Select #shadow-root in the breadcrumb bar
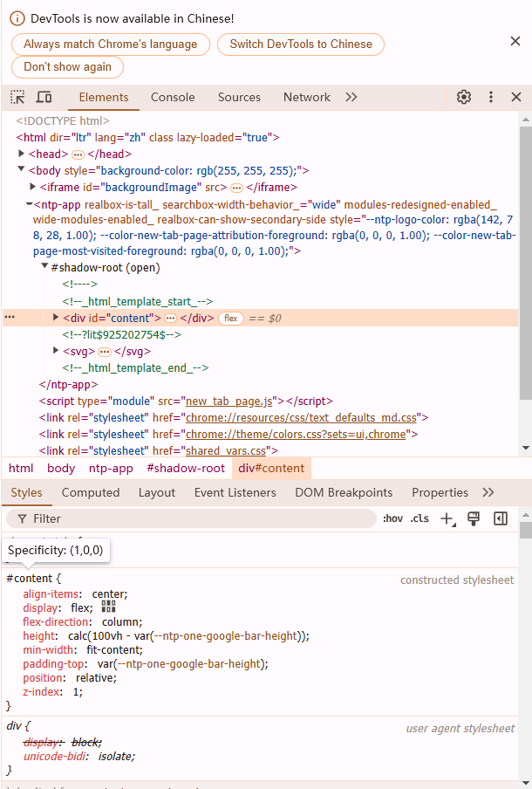 (x=186, y=469)
